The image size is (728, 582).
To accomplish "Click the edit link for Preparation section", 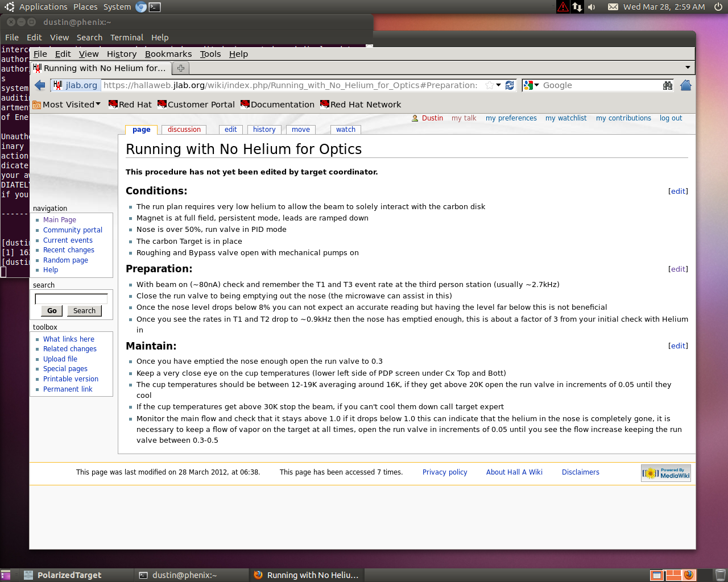I will (x=678, y=269).
